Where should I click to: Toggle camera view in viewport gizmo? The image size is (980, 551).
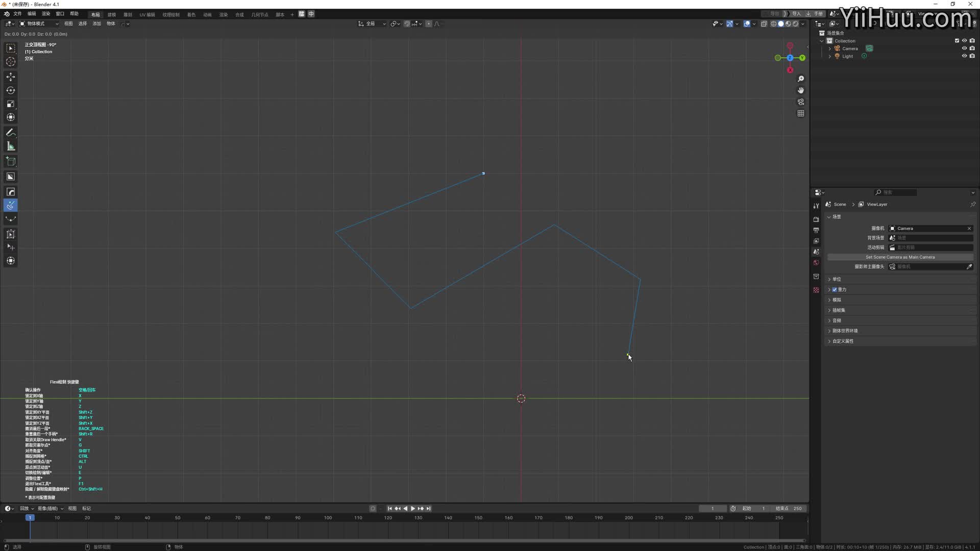point(801,102)
